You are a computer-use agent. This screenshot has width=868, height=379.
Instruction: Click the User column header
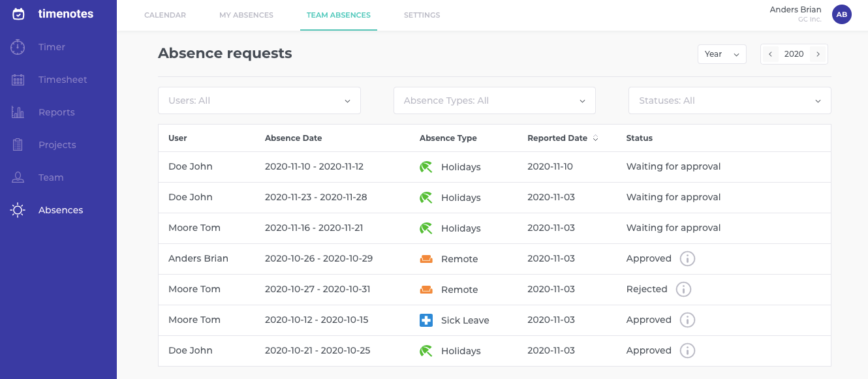point(178,138)
